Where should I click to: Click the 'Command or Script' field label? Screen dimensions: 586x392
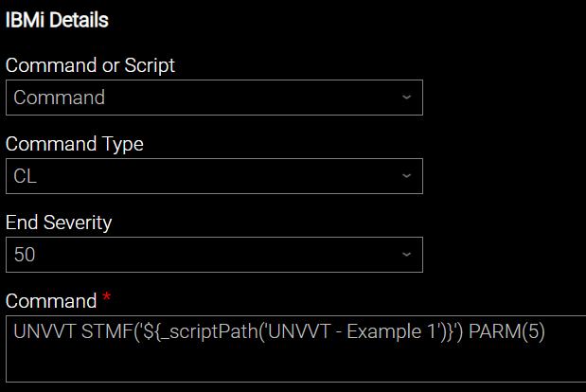90,66
